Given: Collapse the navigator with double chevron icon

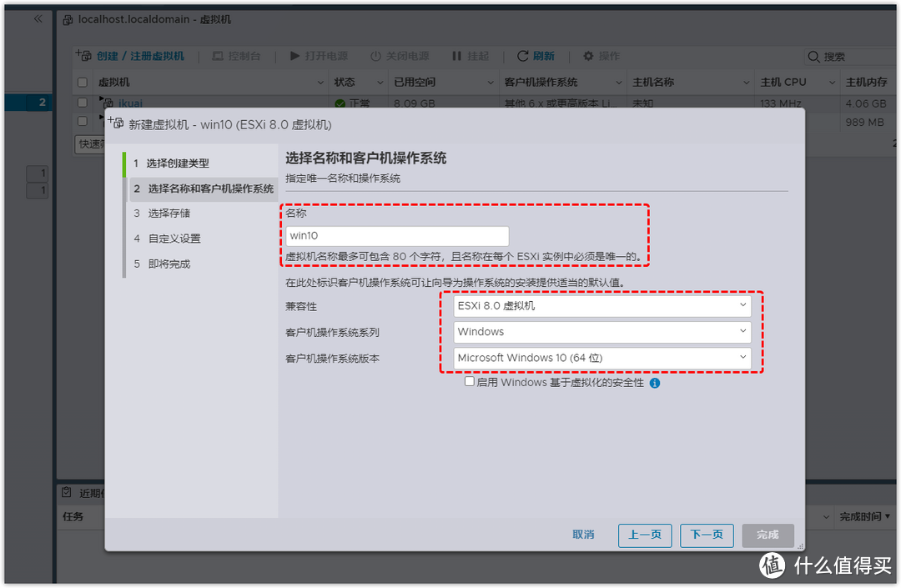Looking at the screenshot, I should click(38, 19).
